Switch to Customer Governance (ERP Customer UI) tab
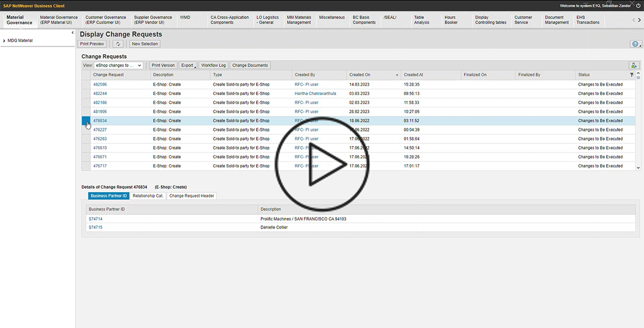 click(106, 20)
